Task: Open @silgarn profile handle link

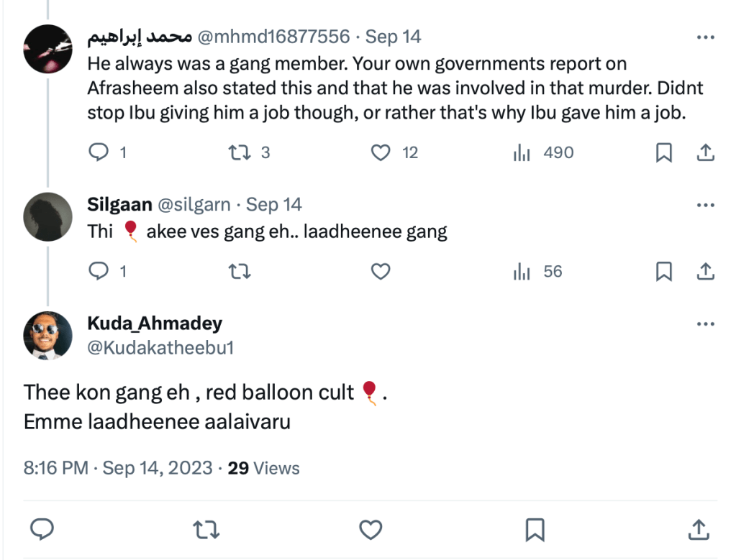Action: click(194, 205)
